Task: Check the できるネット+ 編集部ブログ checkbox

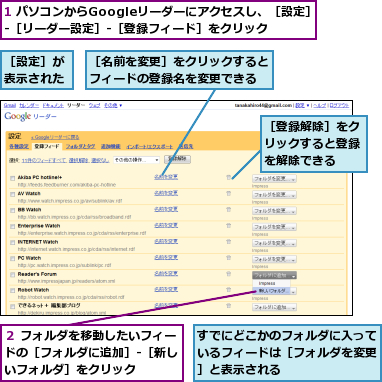Action: tap(12, 306)
